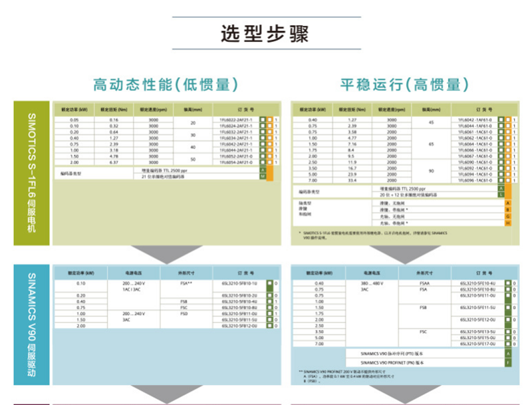Screen dimensions: 532x405
Task: Click the title '选型步骤'
Action: click(265, 33)
